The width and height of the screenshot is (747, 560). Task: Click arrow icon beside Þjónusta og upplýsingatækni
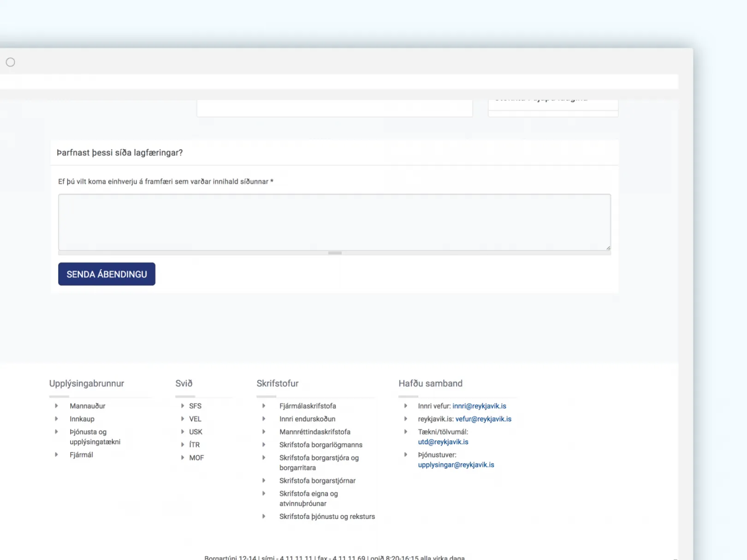pos(56,432)
